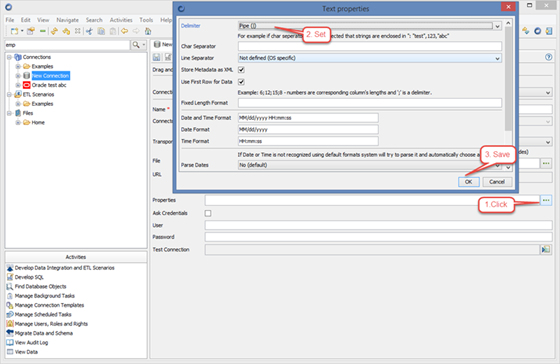Expand the Examples folder under Connections

[x=18, y=66]
